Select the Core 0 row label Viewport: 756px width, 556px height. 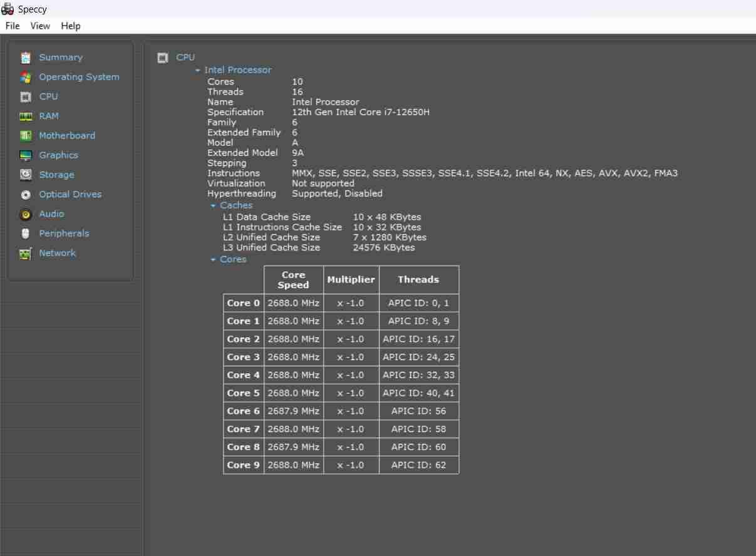[x=243, y=303]
